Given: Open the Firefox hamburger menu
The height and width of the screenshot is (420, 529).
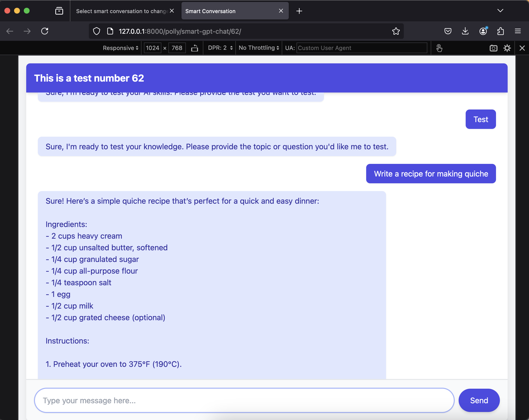Looking at the screenshot, I should tap(518, 31).
